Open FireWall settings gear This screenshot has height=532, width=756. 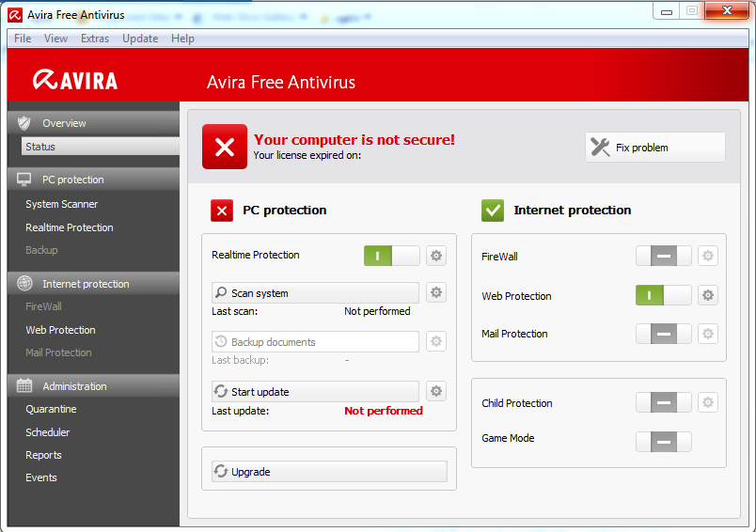pos(708,256)
